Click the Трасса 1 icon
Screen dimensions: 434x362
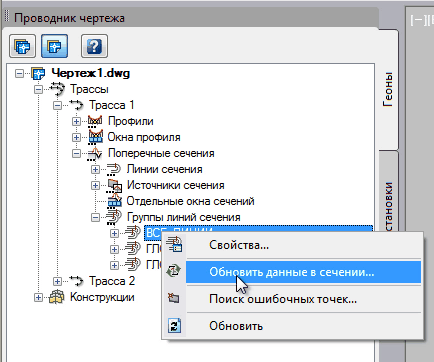(x=76, y=105)
